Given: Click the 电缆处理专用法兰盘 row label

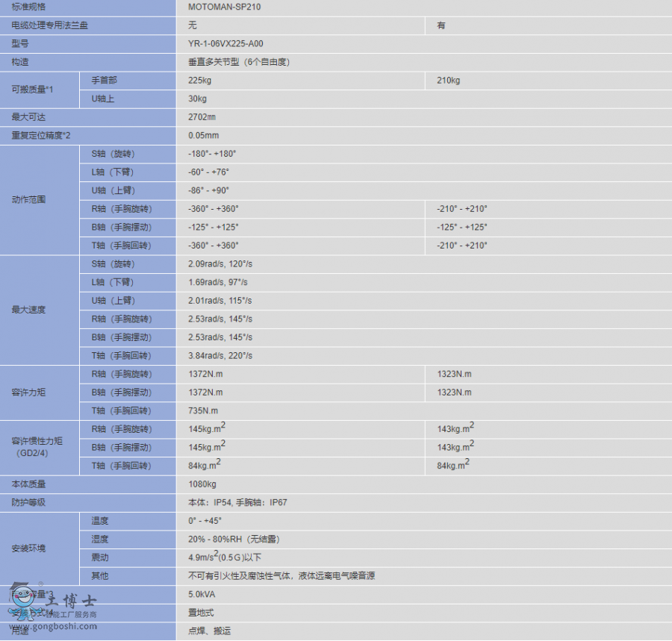Looking at the screenshot, I should (x=50, y=25).
